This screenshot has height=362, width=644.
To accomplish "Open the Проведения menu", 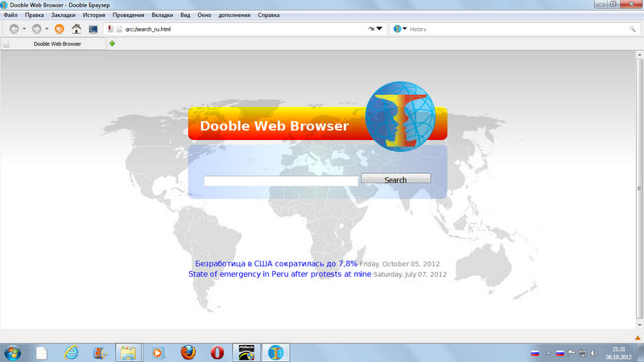I will (129, 14).
